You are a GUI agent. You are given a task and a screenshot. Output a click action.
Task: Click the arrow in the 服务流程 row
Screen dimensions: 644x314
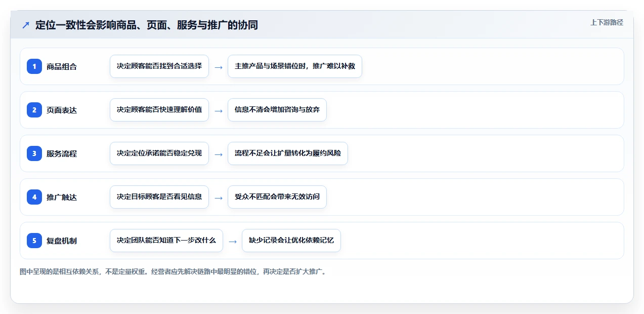click(219, 154)
